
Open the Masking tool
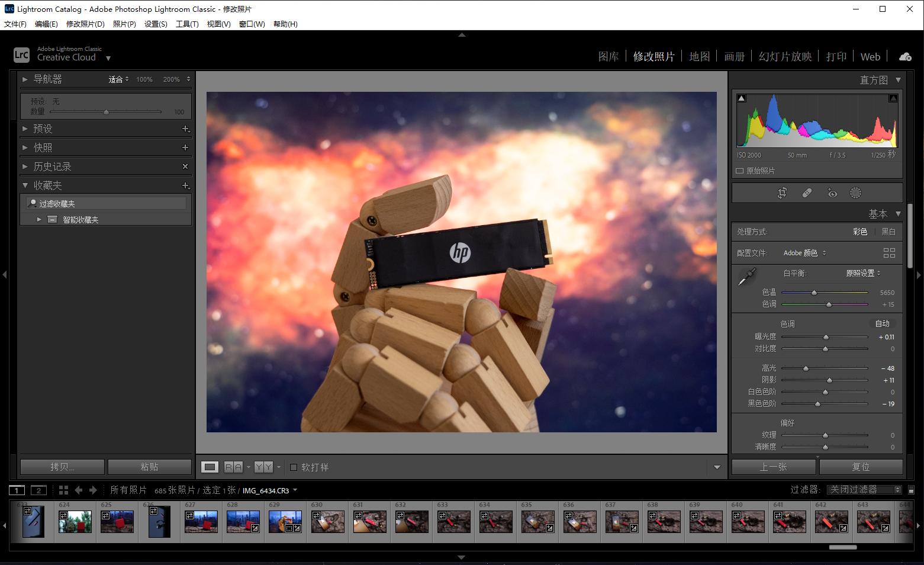pyautogui.click(x=855, y=192)
